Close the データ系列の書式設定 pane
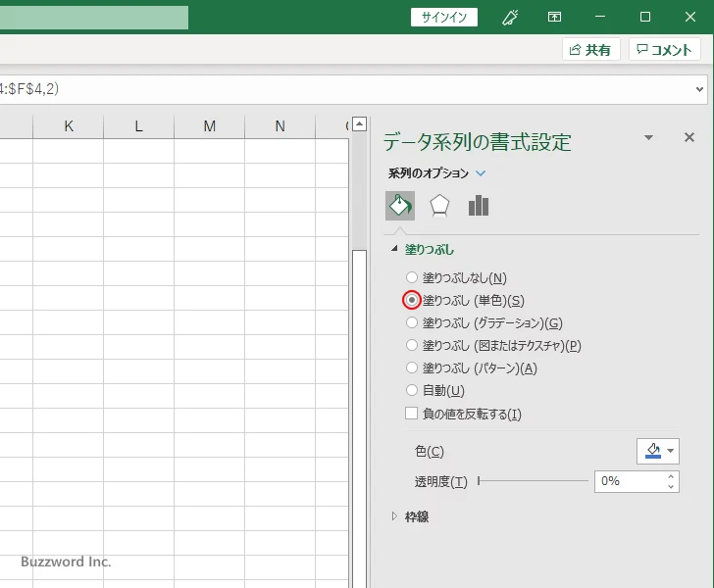 tap(689, 137)
